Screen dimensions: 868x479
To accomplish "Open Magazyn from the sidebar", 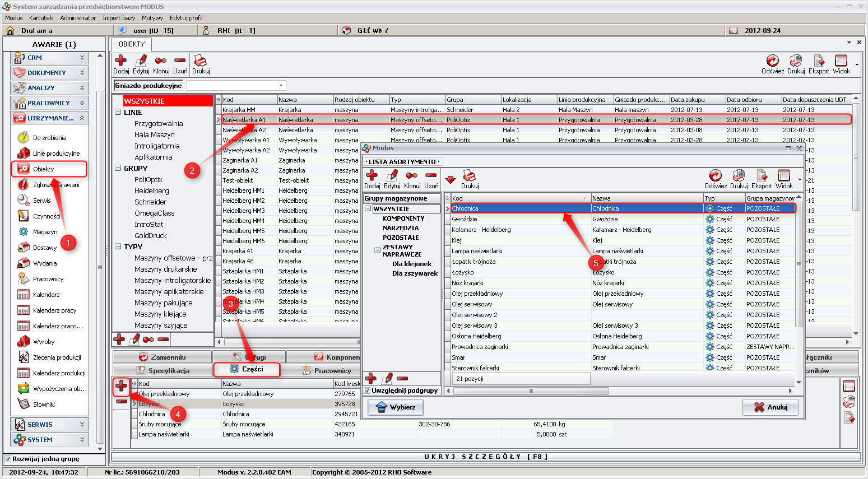I will tap(45, 232).
